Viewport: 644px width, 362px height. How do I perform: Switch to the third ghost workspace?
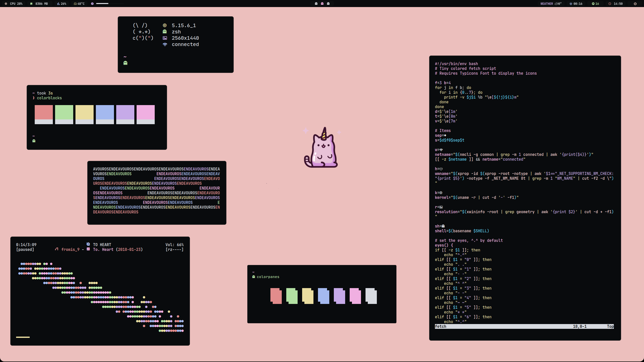coord(328,4)
